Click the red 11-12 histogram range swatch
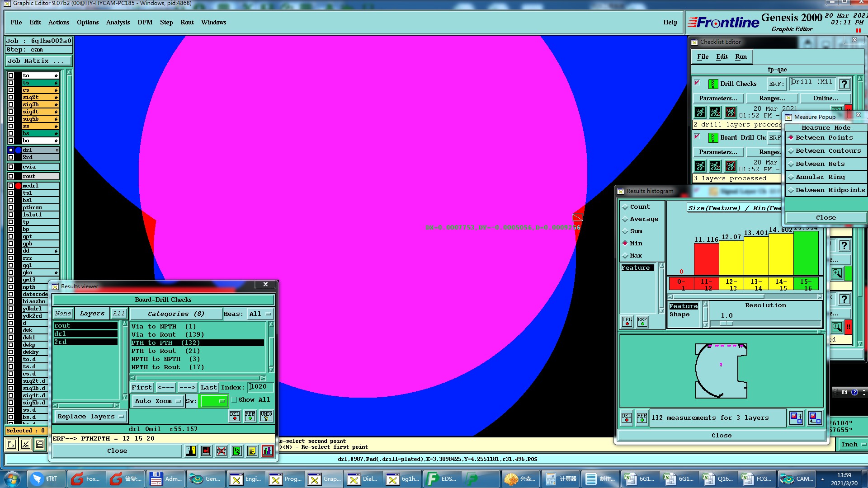868x488 pixels. 706,284
